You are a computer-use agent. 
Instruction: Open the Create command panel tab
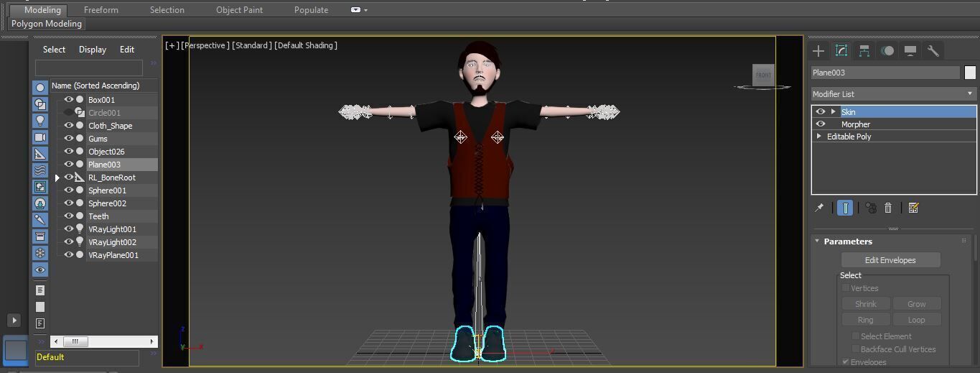(818, 50)
